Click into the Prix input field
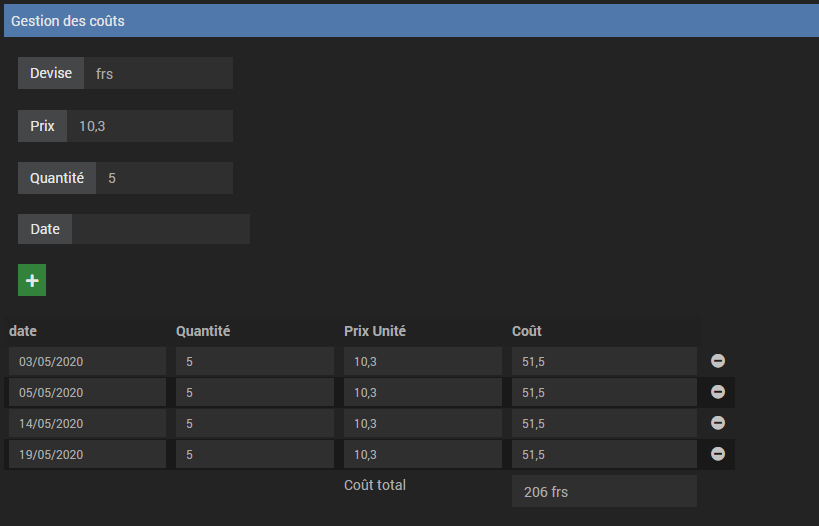The height and width of the screenshot is (526, 819). click(x=150, y=126)
